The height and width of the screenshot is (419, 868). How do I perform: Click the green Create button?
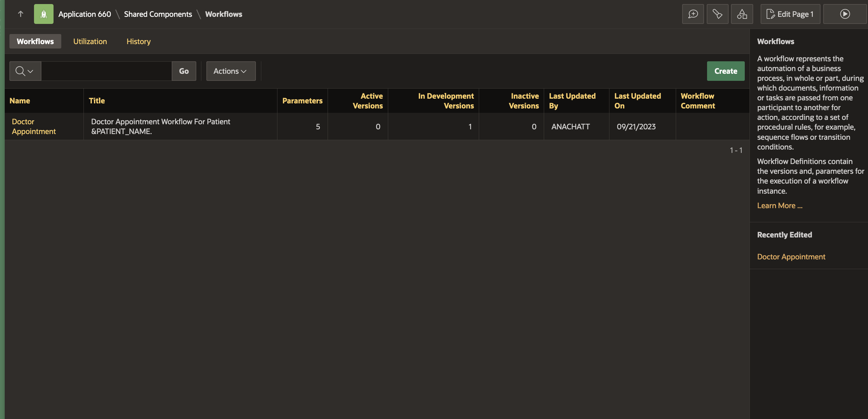(x=726, y=71)
